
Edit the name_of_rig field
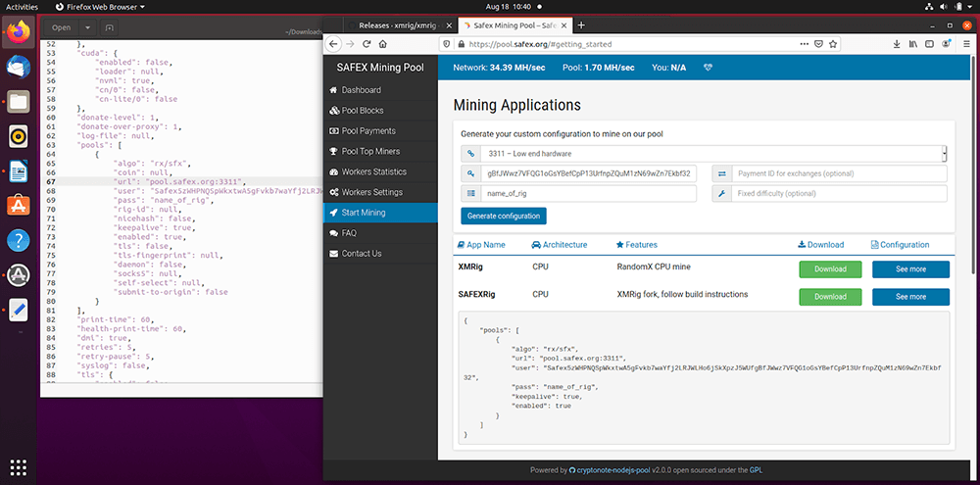click(588, 194)
